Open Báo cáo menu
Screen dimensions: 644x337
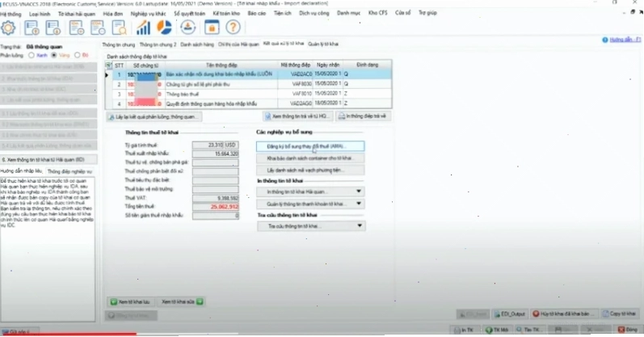(257, 14)
